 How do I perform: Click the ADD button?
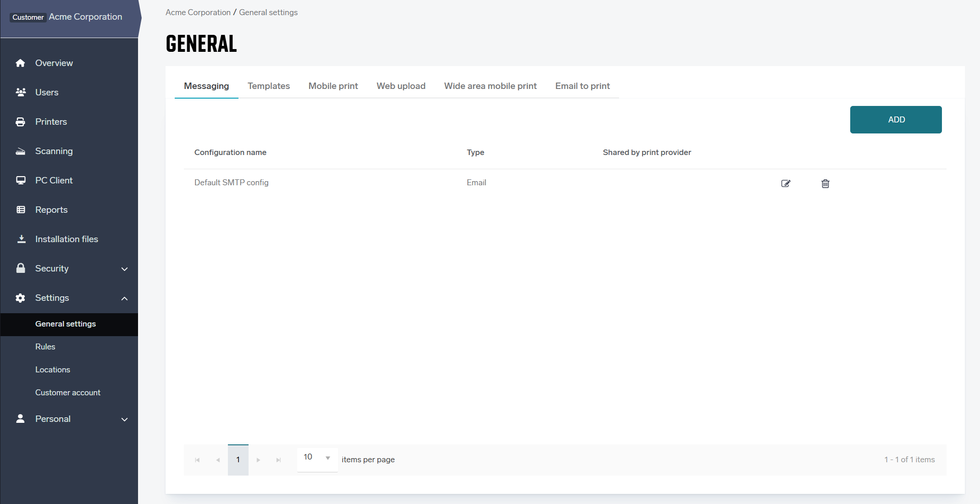click(x=896, y=120)
